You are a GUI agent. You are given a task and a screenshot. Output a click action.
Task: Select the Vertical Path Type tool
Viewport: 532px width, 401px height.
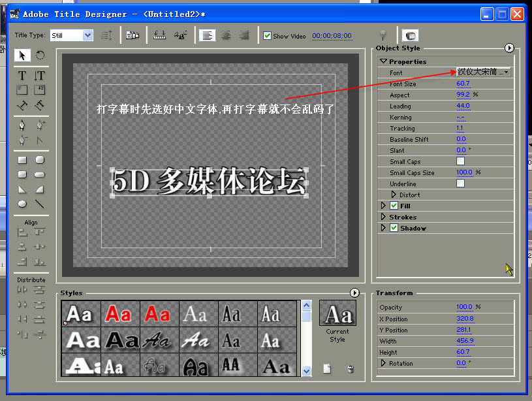[x=39, y=105]
